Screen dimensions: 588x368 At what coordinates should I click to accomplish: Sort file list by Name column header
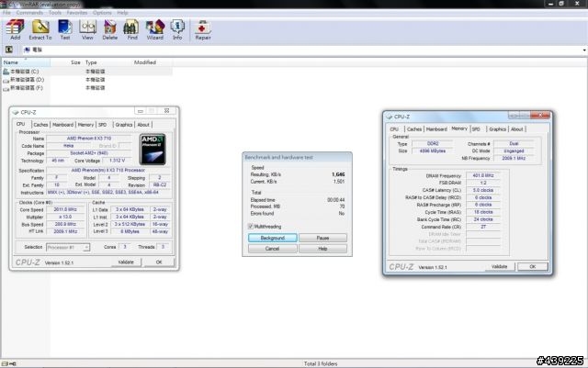click(26, 62)
